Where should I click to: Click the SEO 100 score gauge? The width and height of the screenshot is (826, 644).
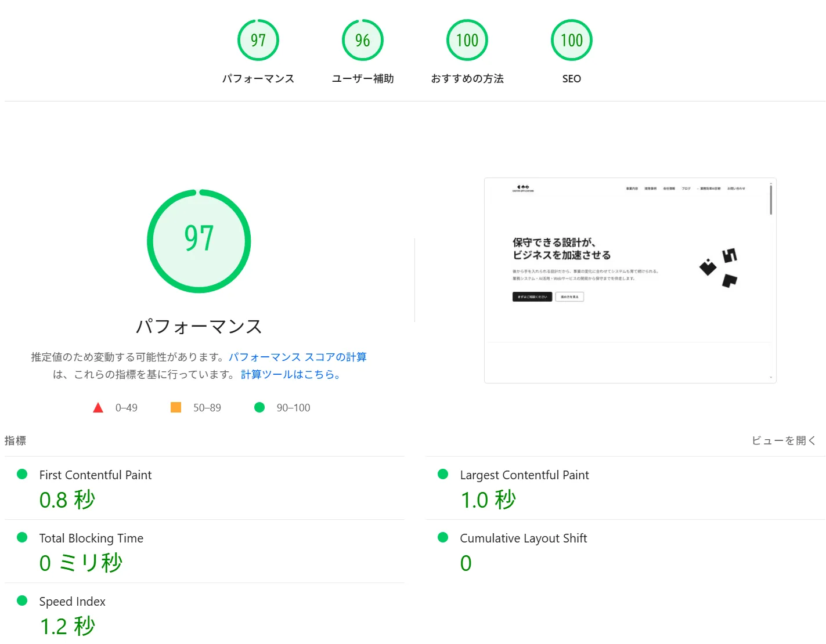pyautogui.click(x=572, y=40)
